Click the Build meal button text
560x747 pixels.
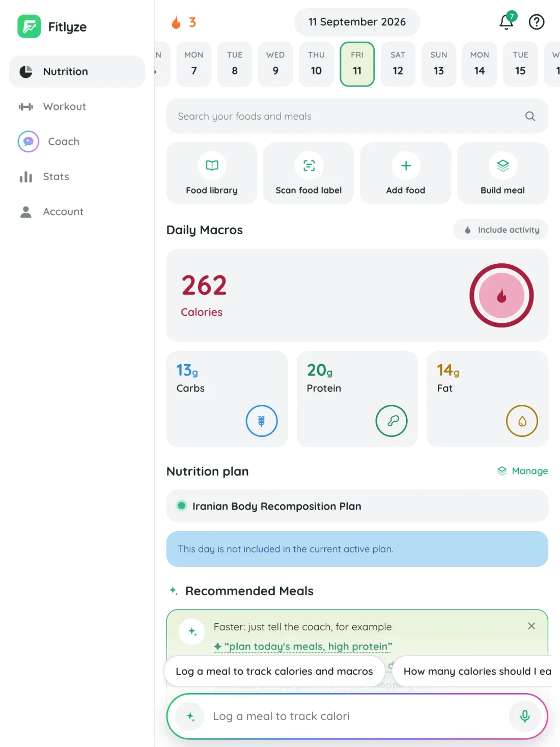pos(502,190)
